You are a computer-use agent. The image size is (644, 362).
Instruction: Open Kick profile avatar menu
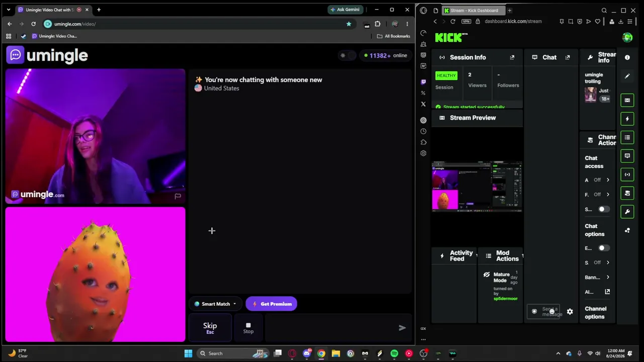tap(627, 38)
